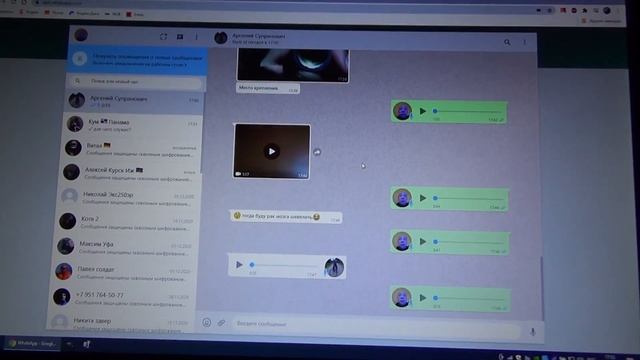The width and height of the screenshot is (640, 360).
Task: Click the contact name in conversation header
Action: 259,36
